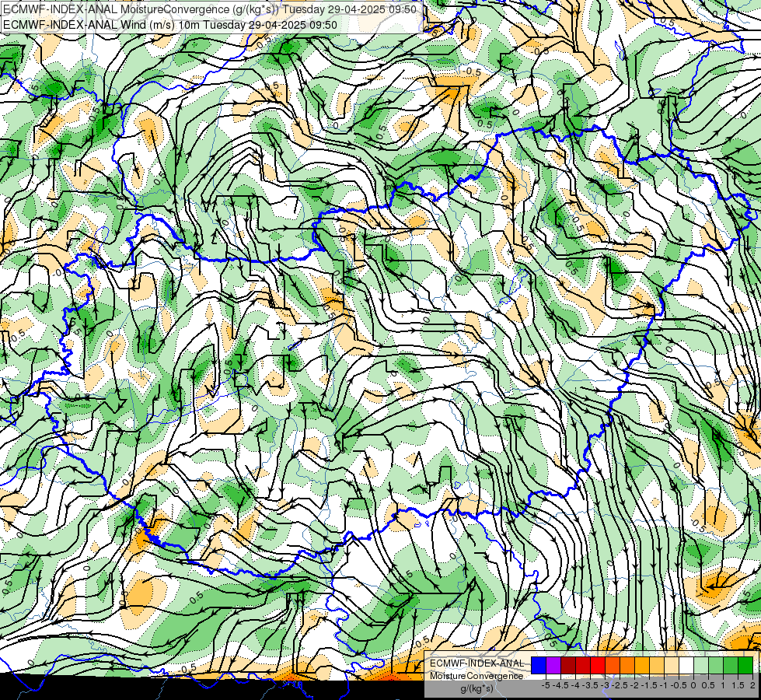Select legend swatch between 0.5 and 1
761x700 pixels.
click(716, 666)
